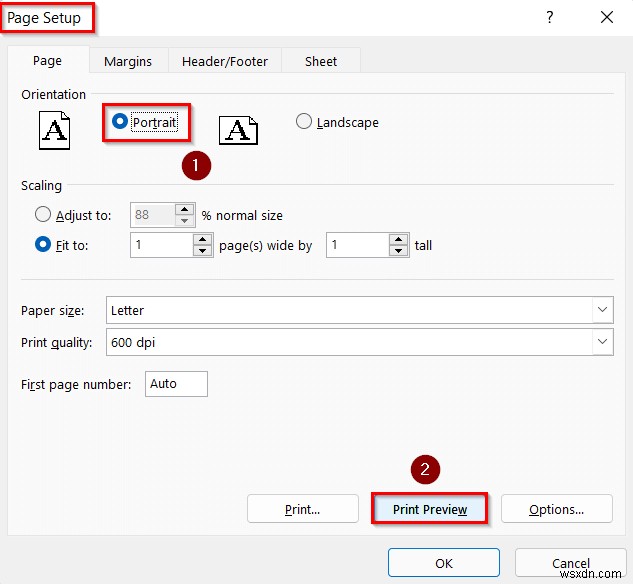Increase Adjust to percentage with up arrow

[184, 209]
